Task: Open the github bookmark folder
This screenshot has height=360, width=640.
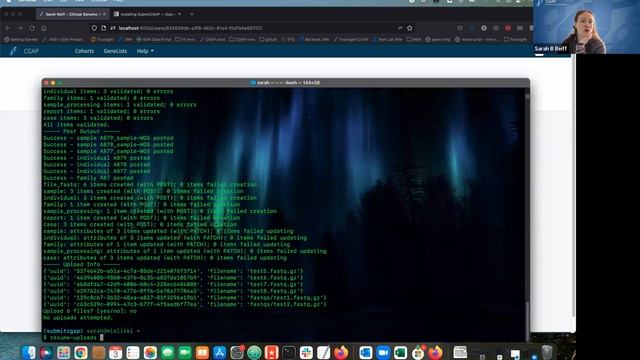Action: 268,40
